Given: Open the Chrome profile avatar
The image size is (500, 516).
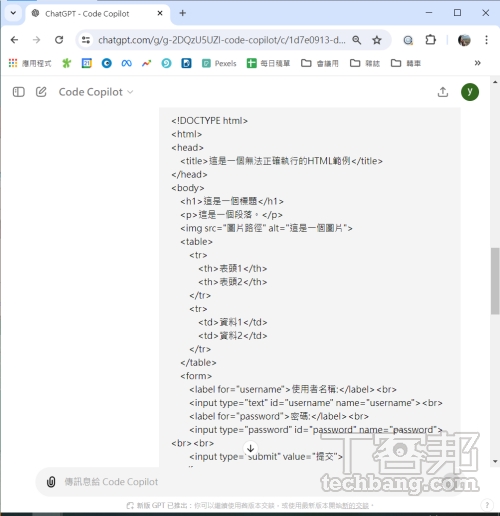Looking at the screenshot, I should (x=464, y=40).
